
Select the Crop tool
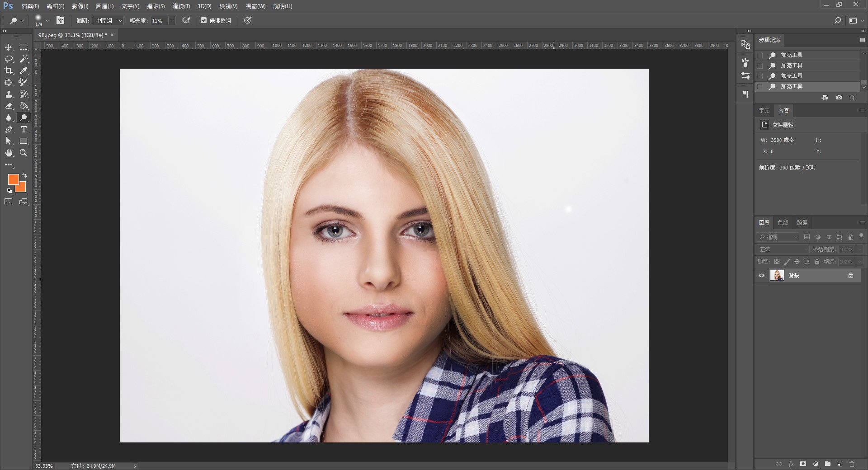pos(9,70)
